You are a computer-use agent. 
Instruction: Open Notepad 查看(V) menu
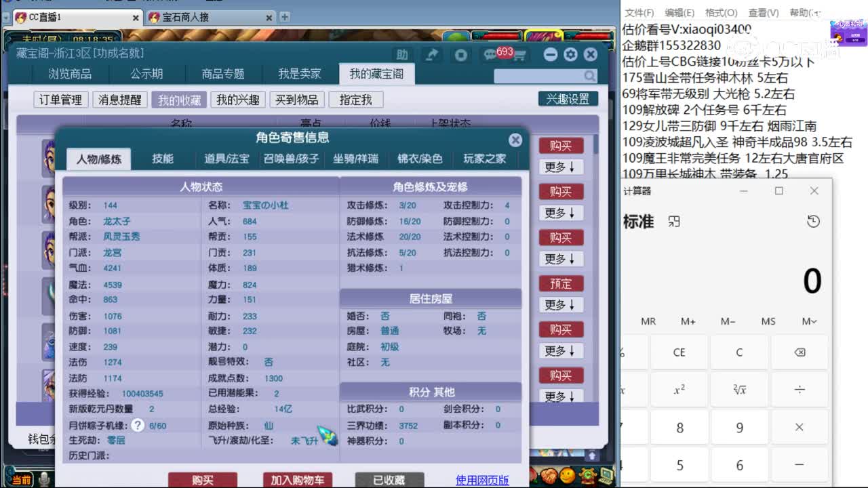(x=763, y=13)
